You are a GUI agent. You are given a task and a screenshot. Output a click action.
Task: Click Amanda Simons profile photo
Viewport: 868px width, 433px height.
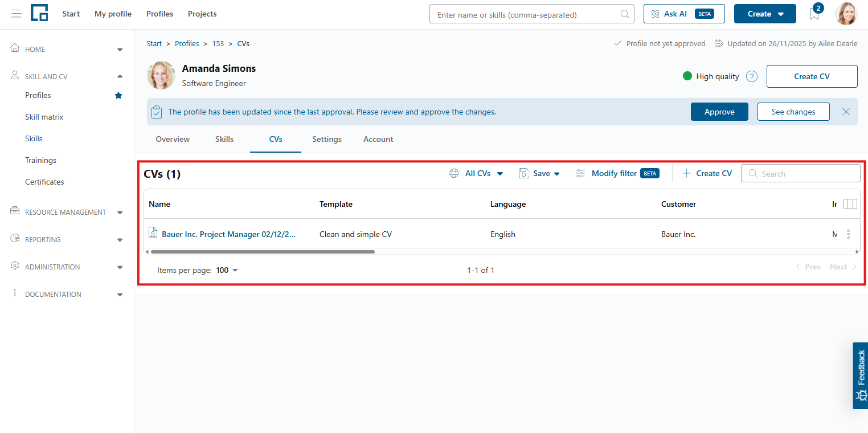161,76
